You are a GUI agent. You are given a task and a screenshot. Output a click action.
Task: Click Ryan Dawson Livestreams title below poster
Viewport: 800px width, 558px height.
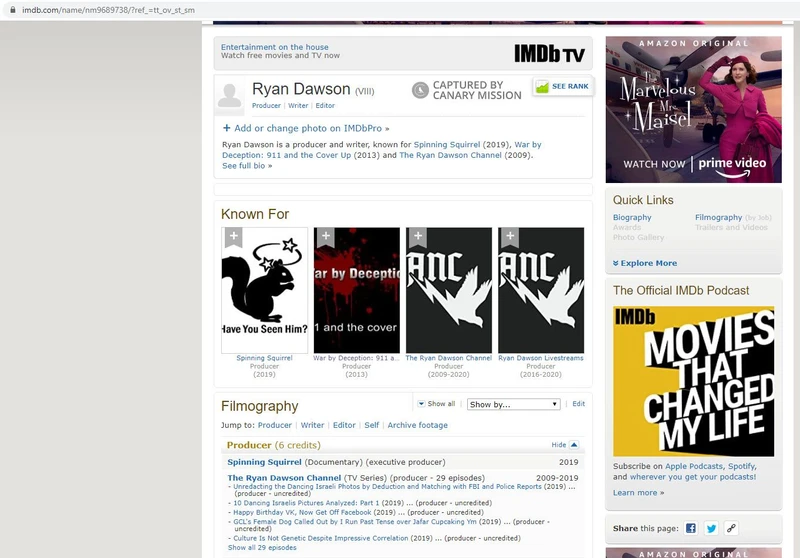(541, 358)
